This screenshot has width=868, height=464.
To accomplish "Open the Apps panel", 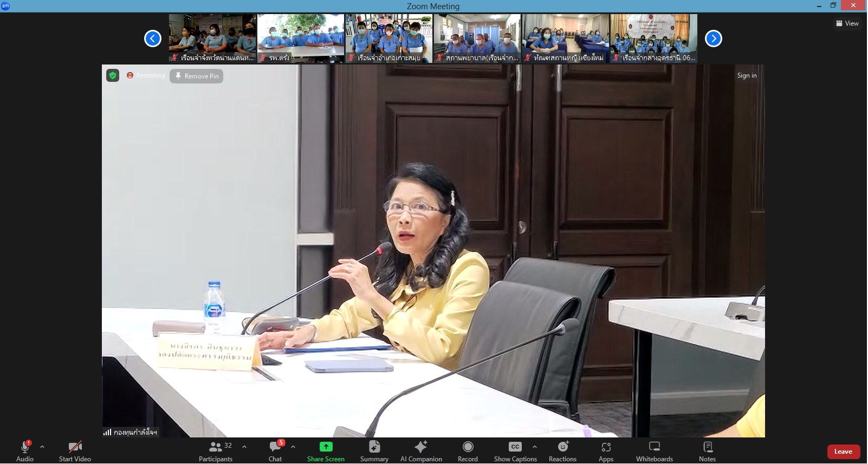I will (x=606, y=451).
